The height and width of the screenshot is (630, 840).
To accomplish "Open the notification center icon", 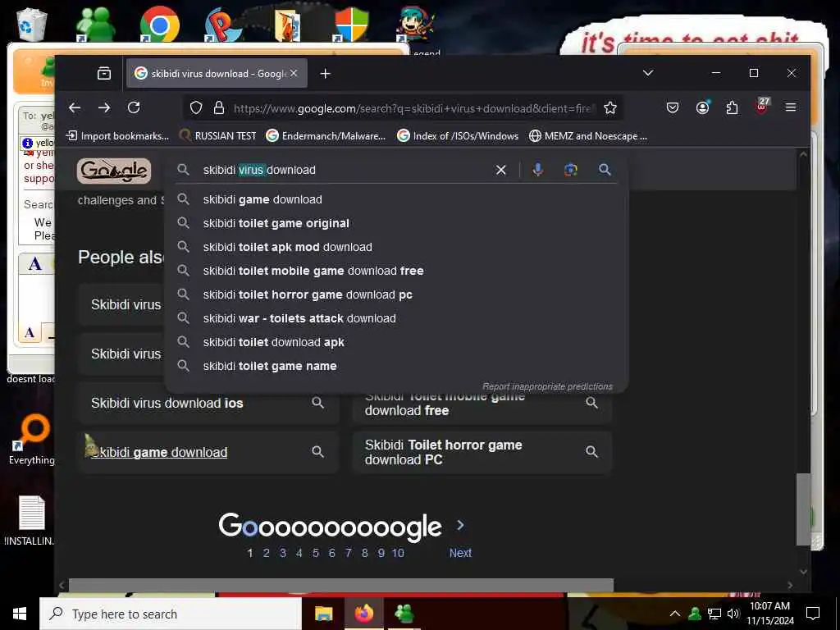I will 813,614.
